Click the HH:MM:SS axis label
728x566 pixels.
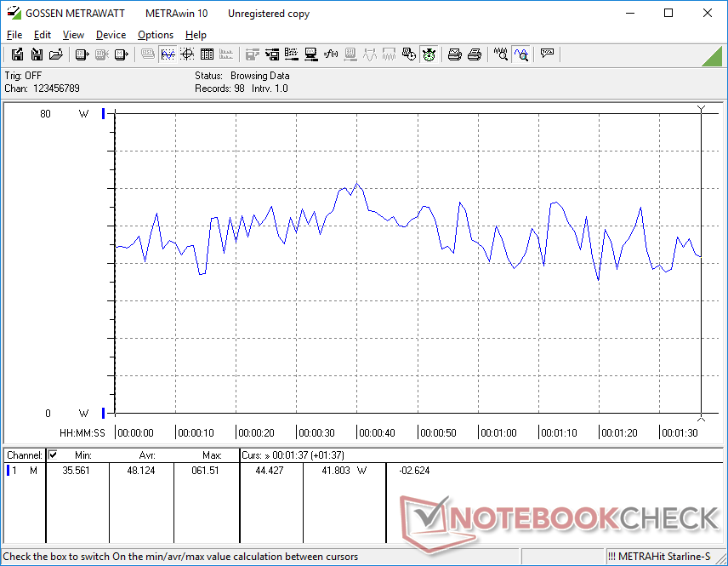click(x=82, y=432)
